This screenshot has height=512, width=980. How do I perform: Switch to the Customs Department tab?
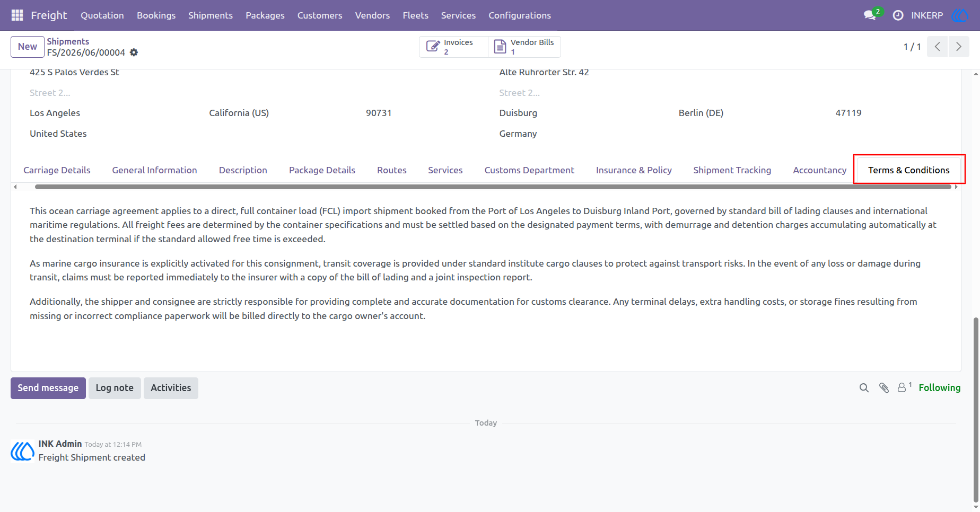point(529,170)
